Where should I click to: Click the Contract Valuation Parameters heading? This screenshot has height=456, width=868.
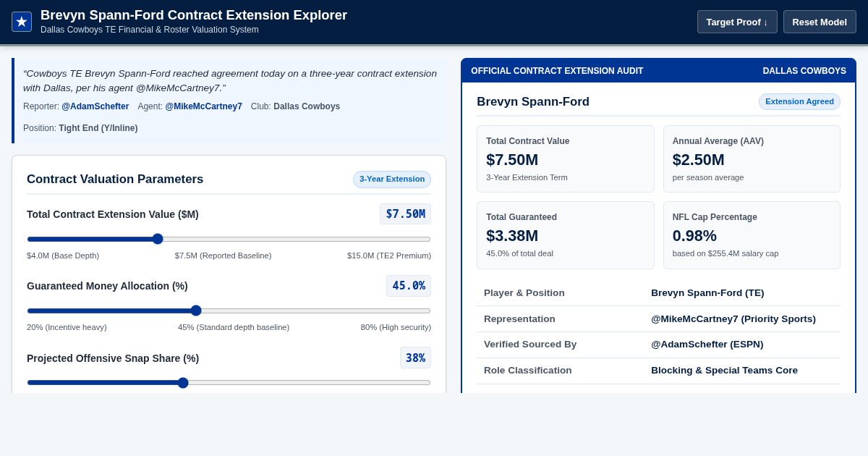(115, 180)
